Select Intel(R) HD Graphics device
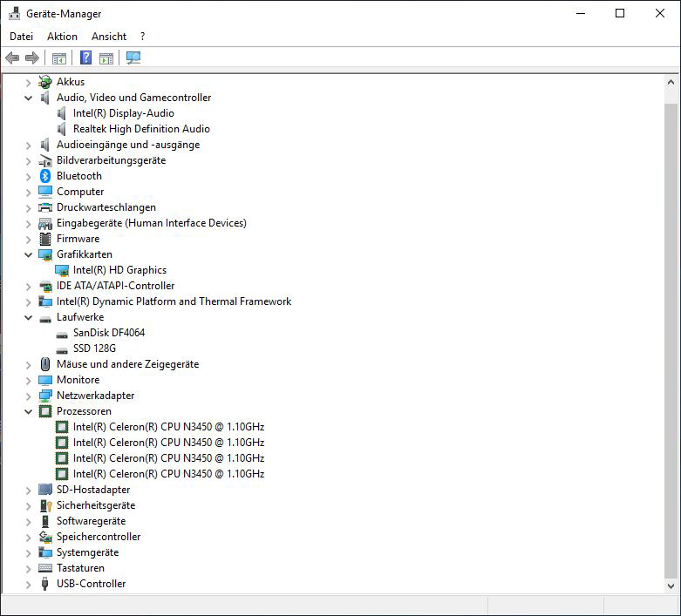The width and height of the screenshot is (681, 616). (119, 270)
